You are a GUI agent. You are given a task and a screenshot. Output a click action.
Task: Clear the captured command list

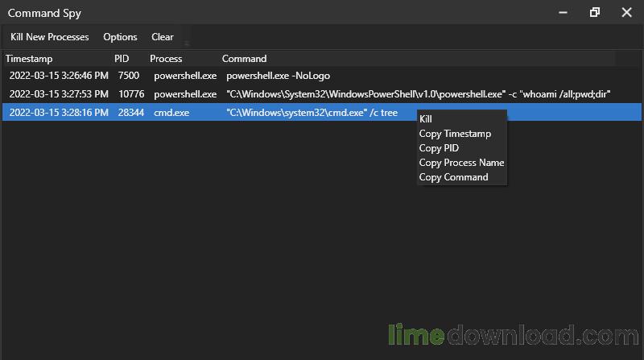[x=163, y=37]
